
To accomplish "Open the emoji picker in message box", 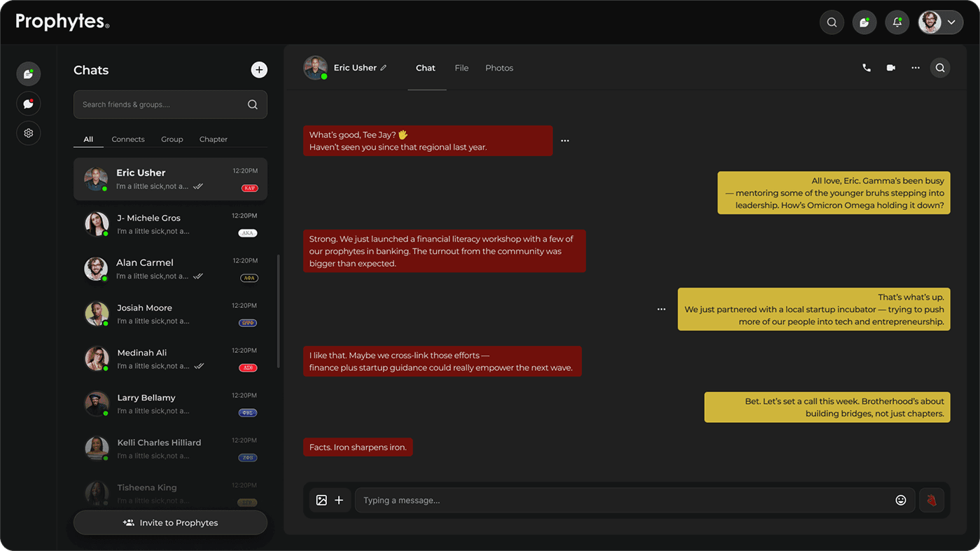I will [901, 500].
